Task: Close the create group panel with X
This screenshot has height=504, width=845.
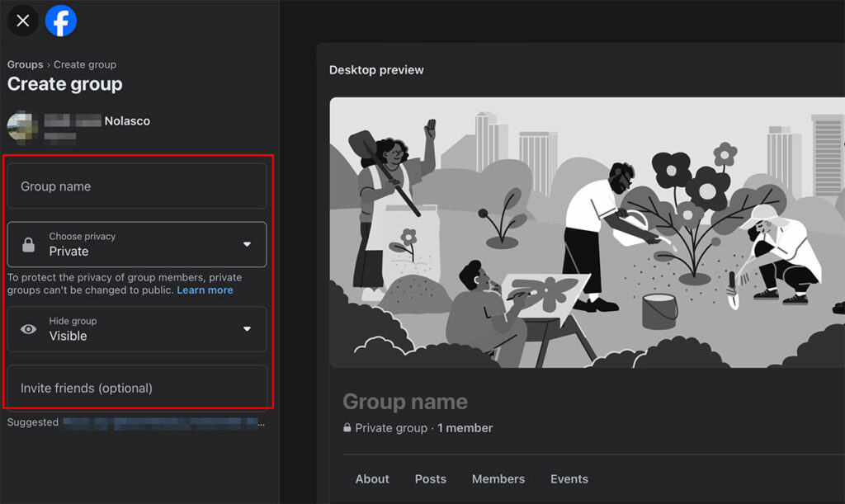Action: pyautogui.click(x=22, y=21)
